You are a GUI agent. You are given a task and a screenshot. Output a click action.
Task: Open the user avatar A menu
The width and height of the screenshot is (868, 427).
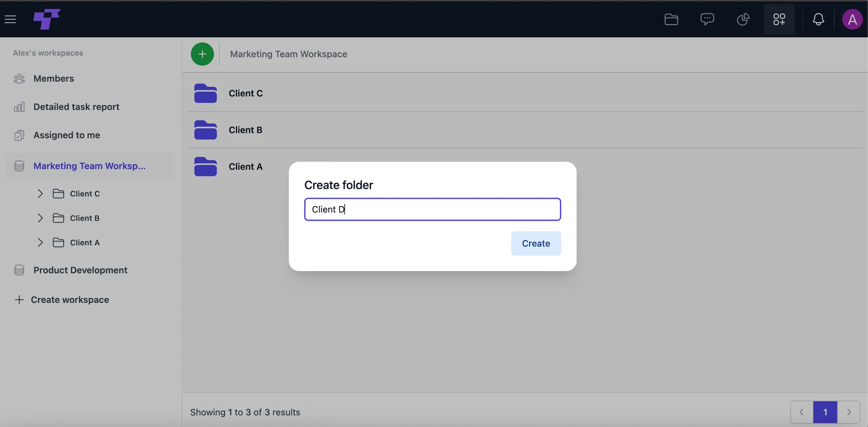tap(852, 19)
